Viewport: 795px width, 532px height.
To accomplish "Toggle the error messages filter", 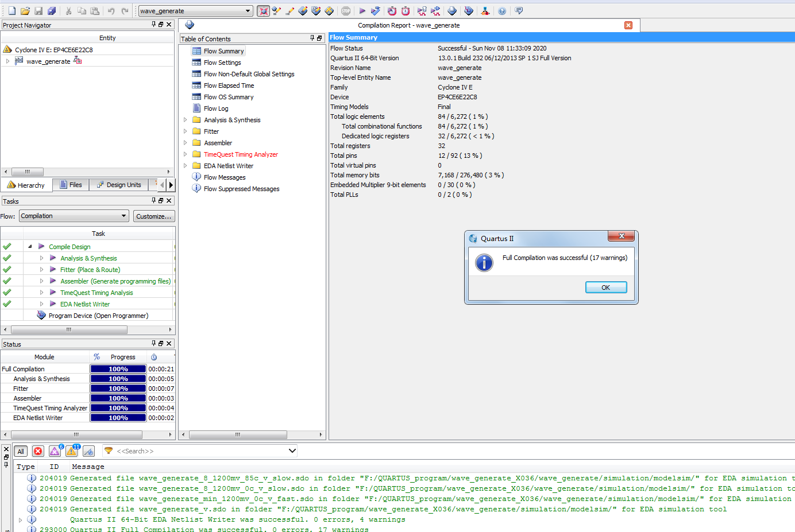I will click(38, 451).
